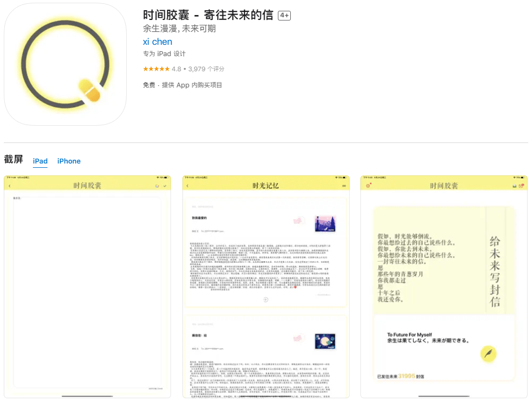Click the 专为 iPad 设计 label
The image size is (532, 402).
(164, 53)
